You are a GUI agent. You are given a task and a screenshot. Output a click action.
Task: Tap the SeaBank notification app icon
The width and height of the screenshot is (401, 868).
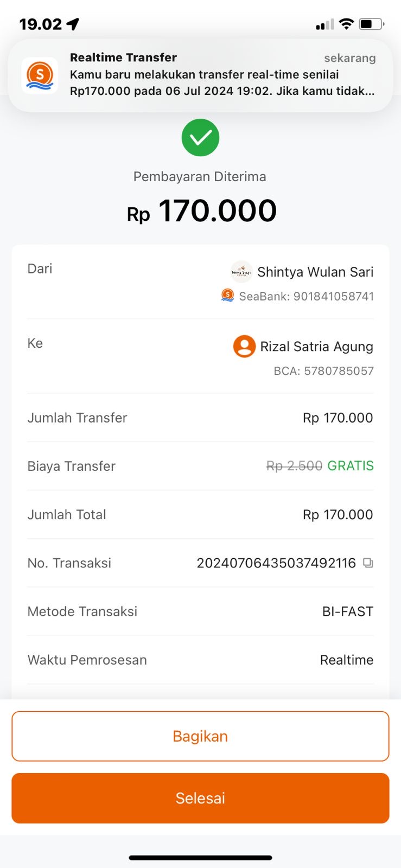(40, 75)
